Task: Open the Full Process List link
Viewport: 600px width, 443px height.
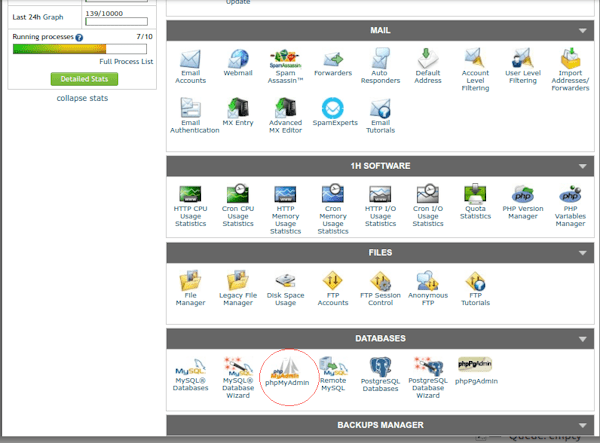Action: [126, 62]
